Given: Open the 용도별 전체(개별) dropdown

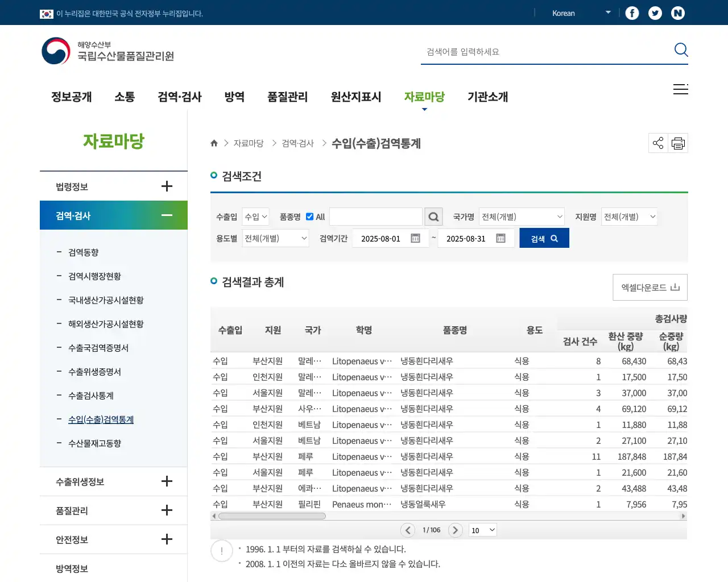Looking at the screenshot, I should coord(275,238).
